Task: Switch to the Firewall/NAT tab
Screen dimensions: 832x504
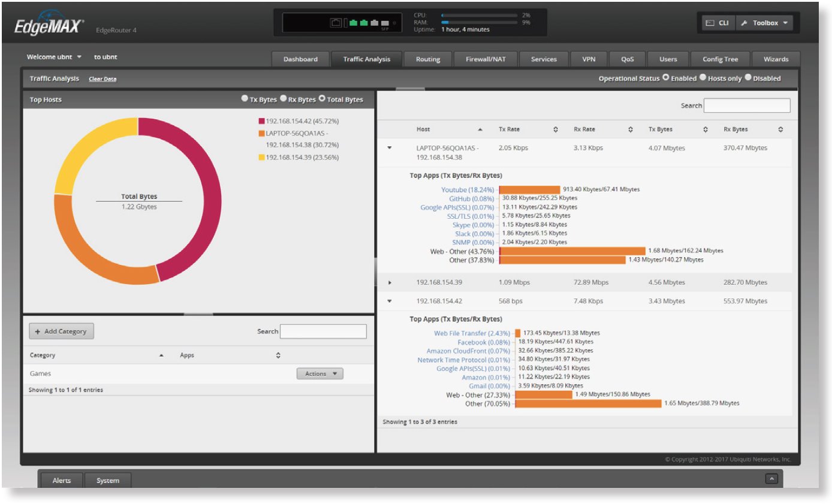Action: pos(486,59)
